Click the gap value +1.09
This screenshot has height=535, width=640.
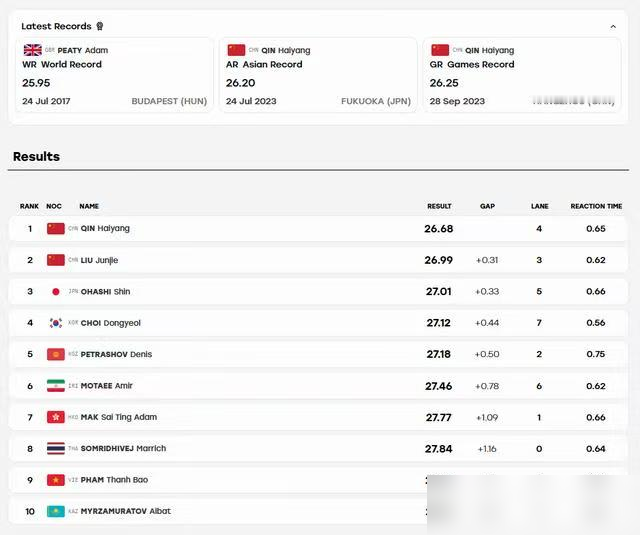pos(487,417)
